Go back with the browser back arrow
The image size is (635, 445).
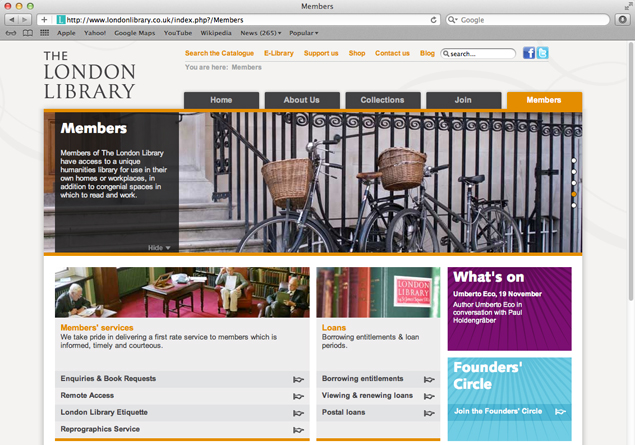point(11,19)
